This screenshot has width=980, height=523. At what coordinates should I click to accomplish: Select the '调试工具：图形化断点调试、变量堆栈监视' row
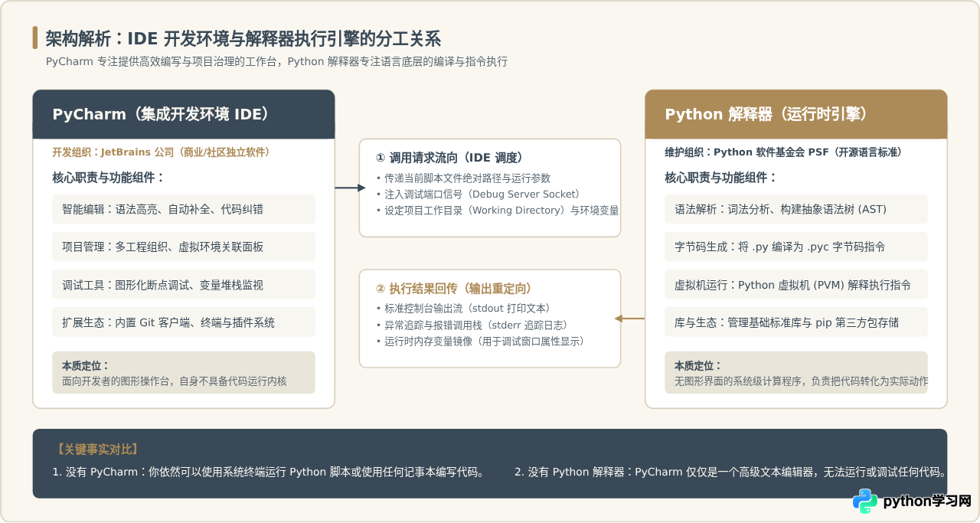click(184, 284)
